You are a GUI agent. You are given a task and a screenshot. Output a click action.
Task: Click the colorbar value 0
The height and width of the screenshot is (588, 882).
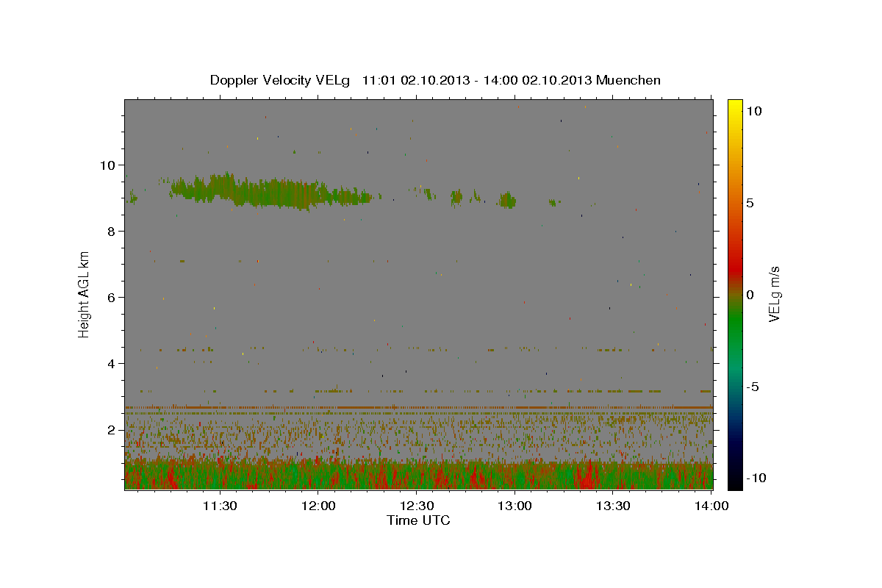click(750, 295)
